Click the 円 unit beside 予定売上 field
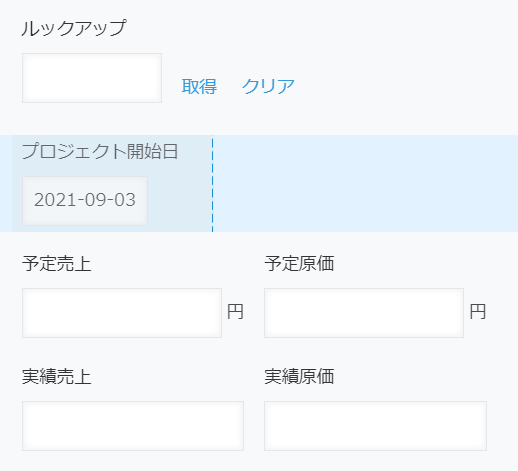The width and height of the screenshot is (518, 471). point(235,312)
